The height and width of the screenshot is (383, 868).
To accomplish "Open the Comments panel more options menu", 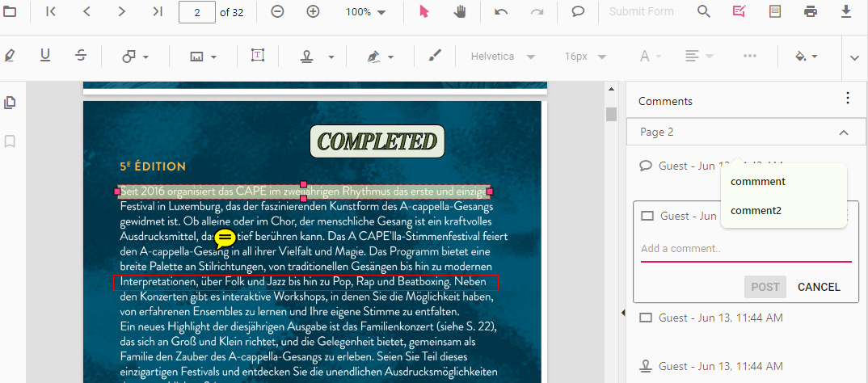I will pos(848,98).
